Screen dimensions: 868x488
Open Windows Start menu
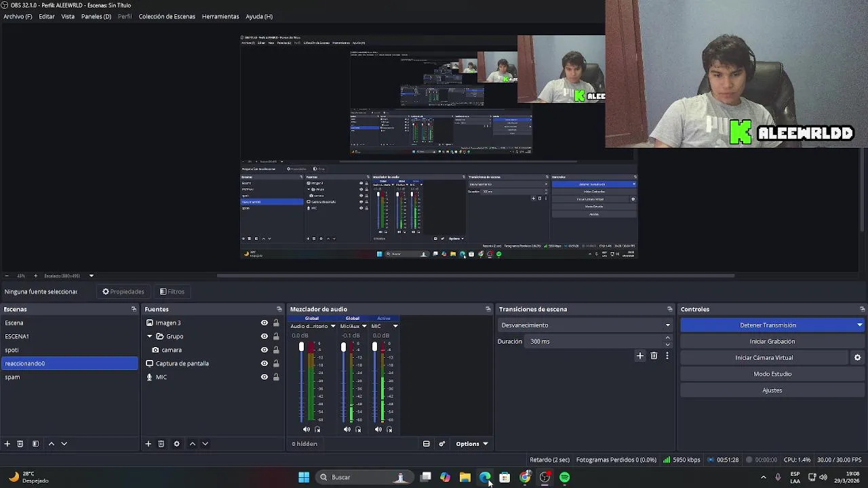[304, 477]
